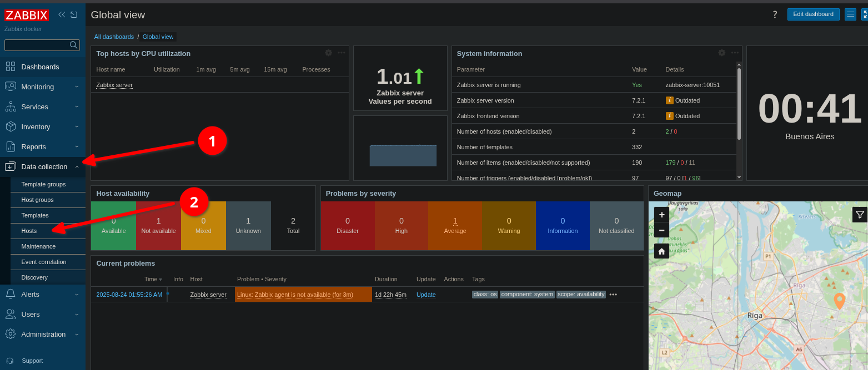Open the help question mark icon
Image resolution: width=868 pixels, height=370 pixels.
(775, 14)
